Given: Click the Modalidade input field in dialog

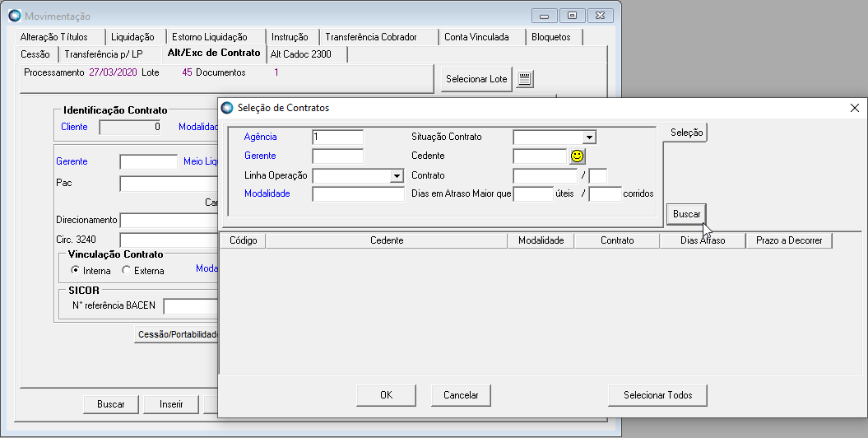Looking at the screenshot, I should 358,193.
